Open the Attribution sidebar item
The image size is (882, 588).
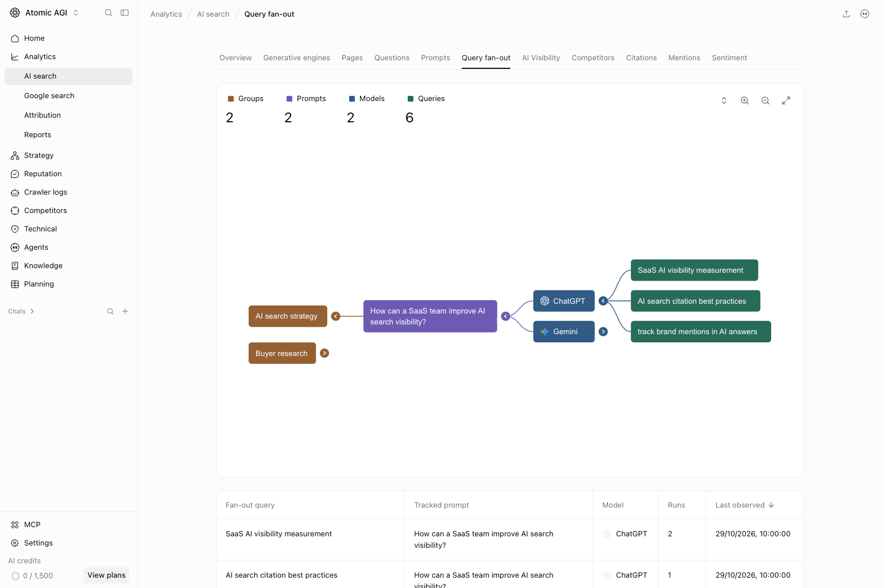point(68,115)
